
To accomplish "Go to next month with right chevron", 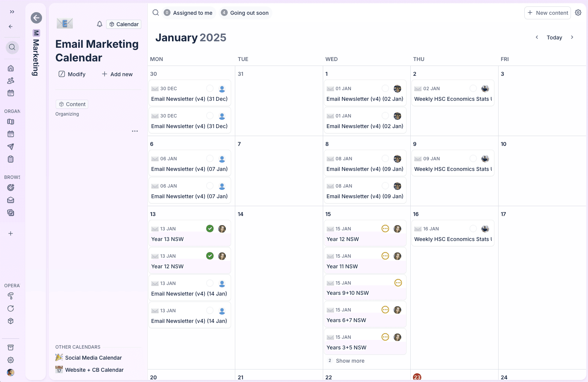I will click(x=572, y=37).
